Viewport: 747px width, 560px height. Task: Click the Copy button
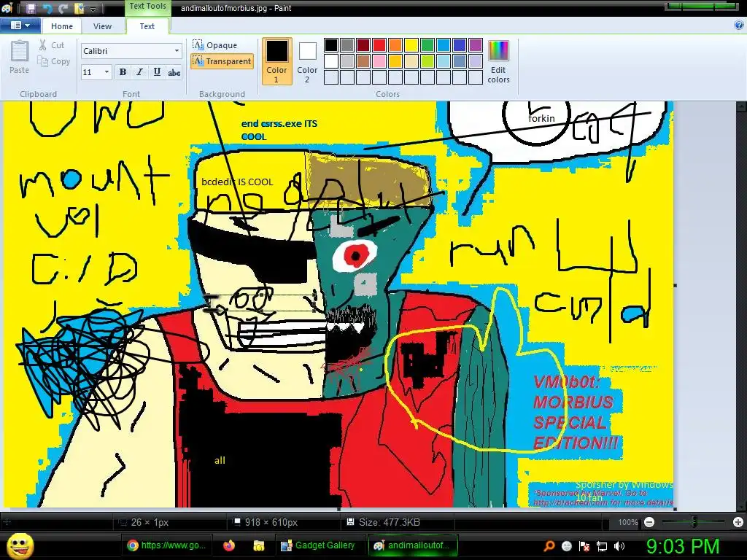54,61
